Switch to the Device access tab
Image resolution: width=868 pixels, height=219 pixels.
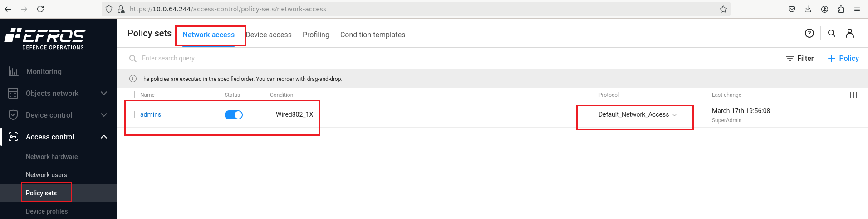click(x=269, y=35)
